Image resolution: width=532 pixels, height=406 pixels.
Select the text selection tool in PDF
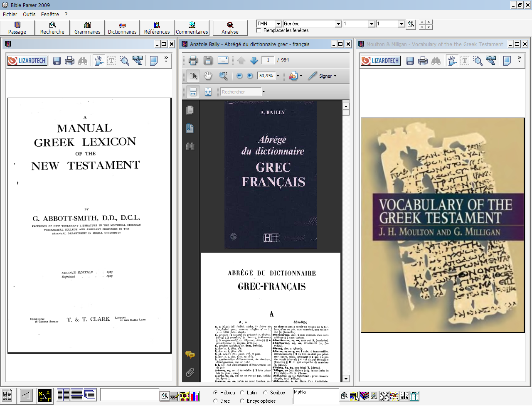tap(193, 76)
